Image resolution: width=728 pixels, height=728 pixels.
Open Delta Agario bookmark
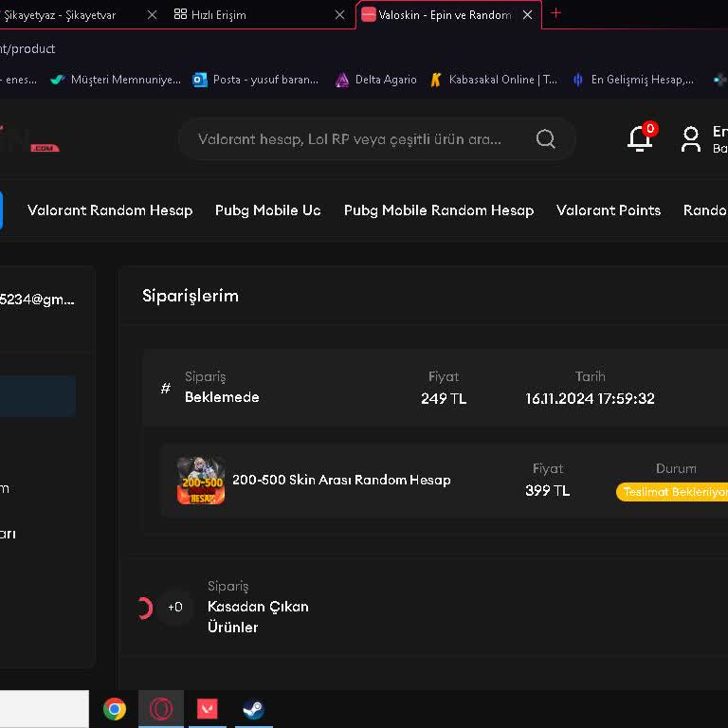coord(375,80)
